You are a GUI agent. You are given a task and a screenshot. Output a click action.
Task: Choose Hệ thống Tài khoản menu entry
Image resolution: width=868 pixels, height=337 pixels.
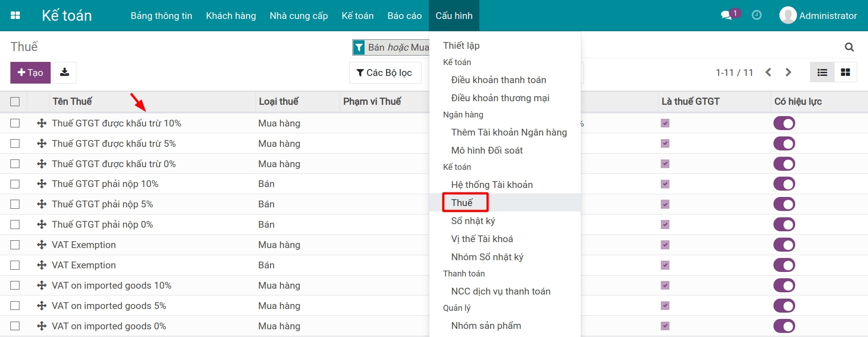[x=492, y=184]
